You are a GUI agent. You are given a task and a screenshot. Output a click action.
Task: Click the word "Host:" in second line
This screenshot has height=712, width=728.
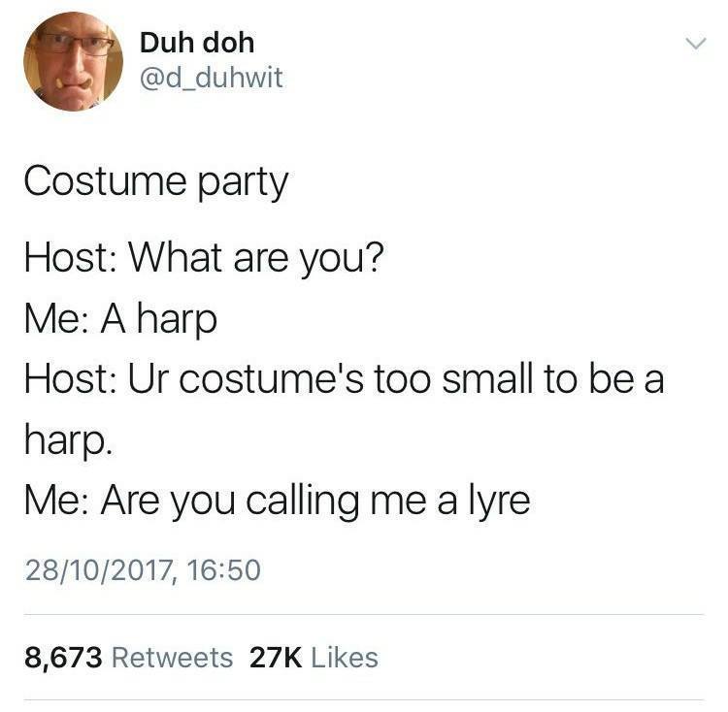point(71,258)
